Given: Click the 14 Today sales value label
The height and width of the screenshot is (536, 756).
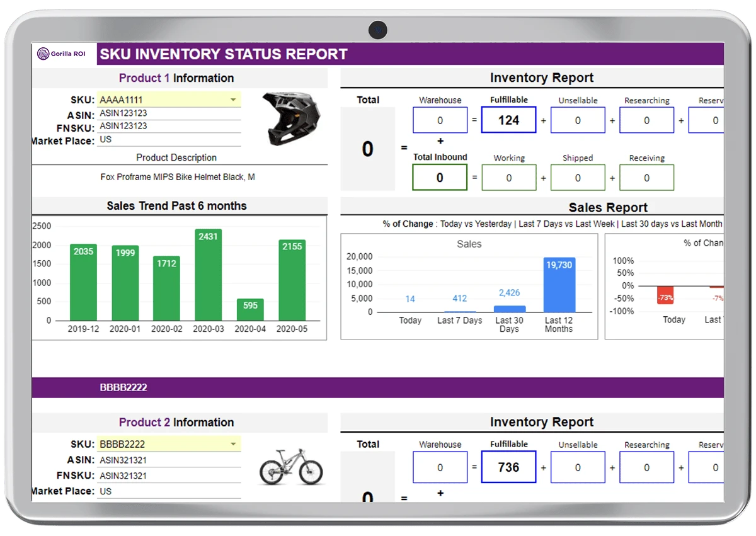Looking at the screenshot, I should pos(410,299).
